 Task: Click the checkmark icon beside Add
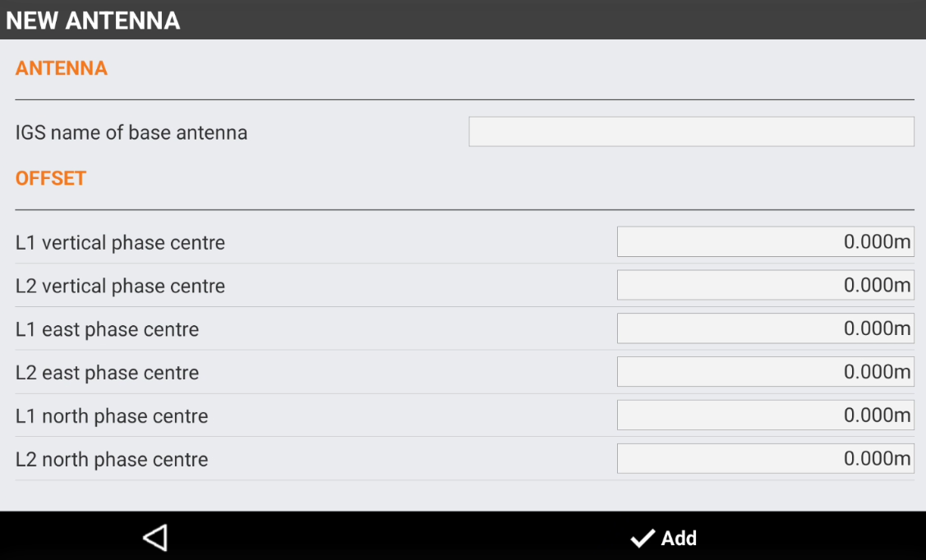tap(642, 539)
